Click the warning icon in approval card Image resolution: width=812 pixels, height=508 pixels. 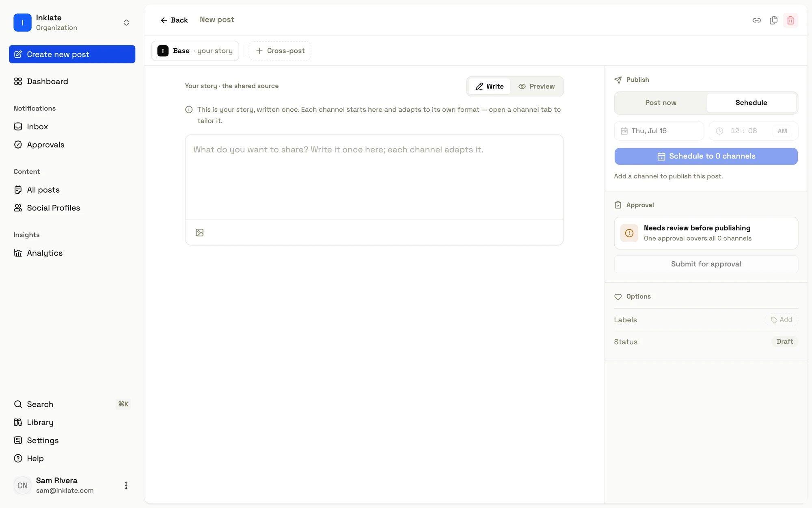(x=629, y=233)
